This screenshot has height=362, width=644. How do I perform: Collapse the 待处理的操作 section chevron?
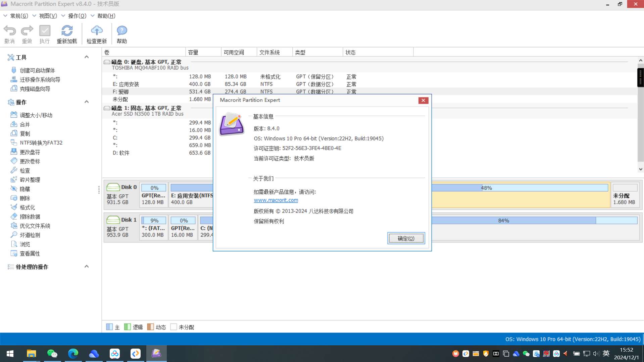[x=87, y=266]
